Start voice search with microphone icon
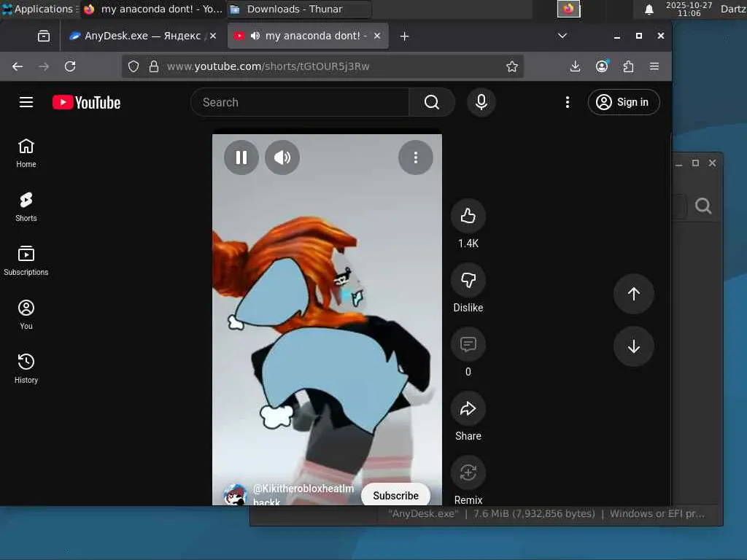Screen dimensions: 747x560 (481, 102)
